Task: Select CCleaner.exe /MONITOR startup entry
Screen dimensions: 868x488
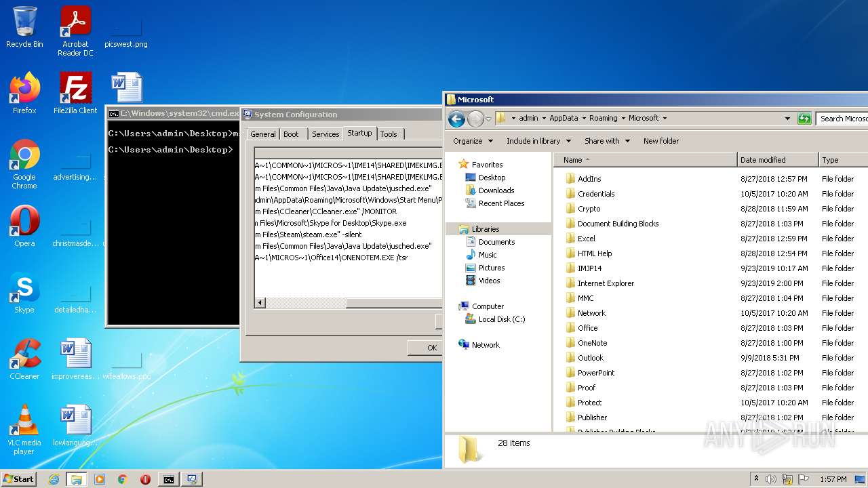Action: [349, 211]
